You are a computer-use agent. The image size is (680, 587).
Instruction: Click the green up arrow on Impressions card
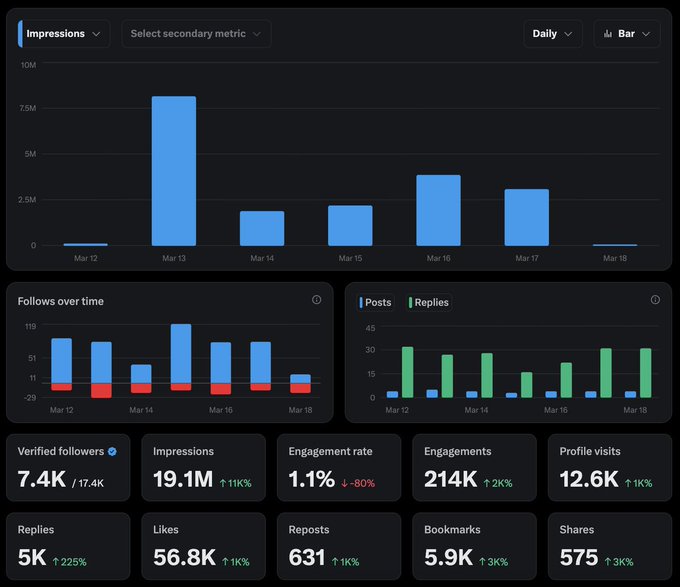[222, 483]
